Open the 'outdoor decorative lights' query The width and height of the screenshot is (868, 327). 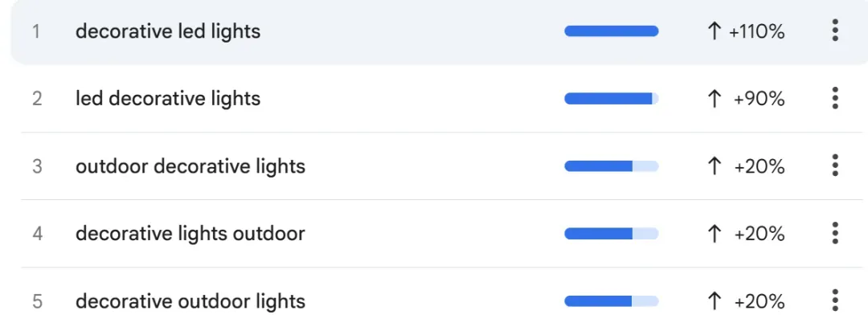[190, 166]
